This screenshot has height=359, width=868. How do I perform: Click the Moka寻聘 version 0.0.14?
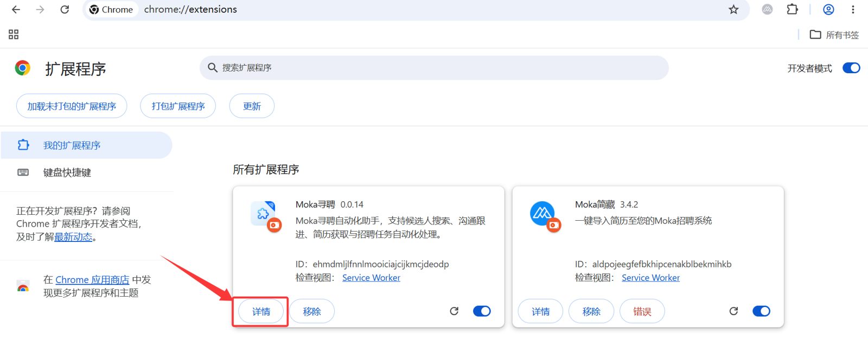[x=352, y=204]
